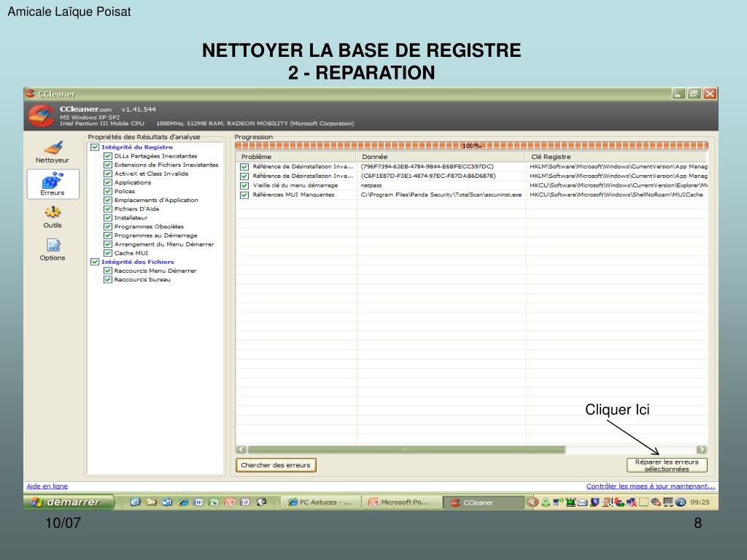Open the démarrer start menu
This screenshot has height=560, width=747.
click(x=69, y=502)
